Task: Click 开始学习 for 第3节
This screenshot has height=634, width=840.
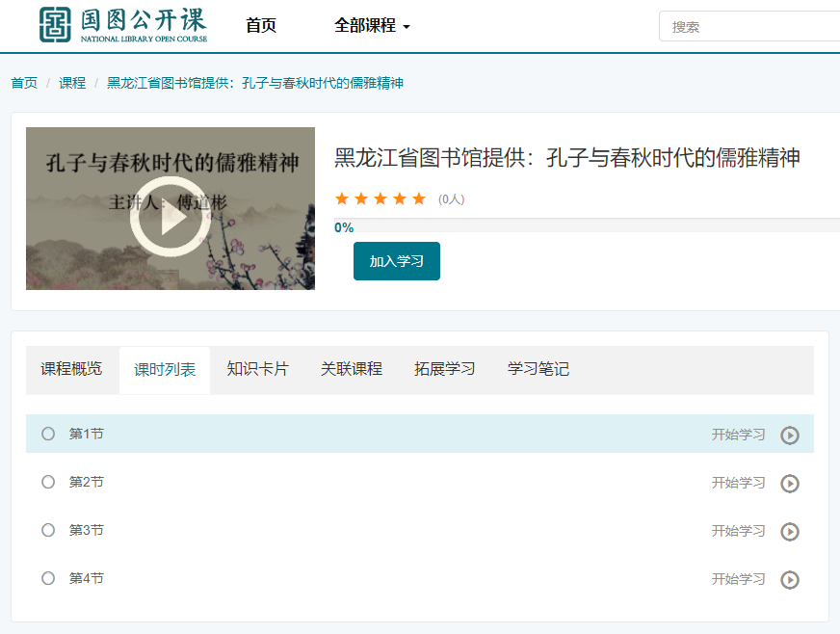Action: 738,531
